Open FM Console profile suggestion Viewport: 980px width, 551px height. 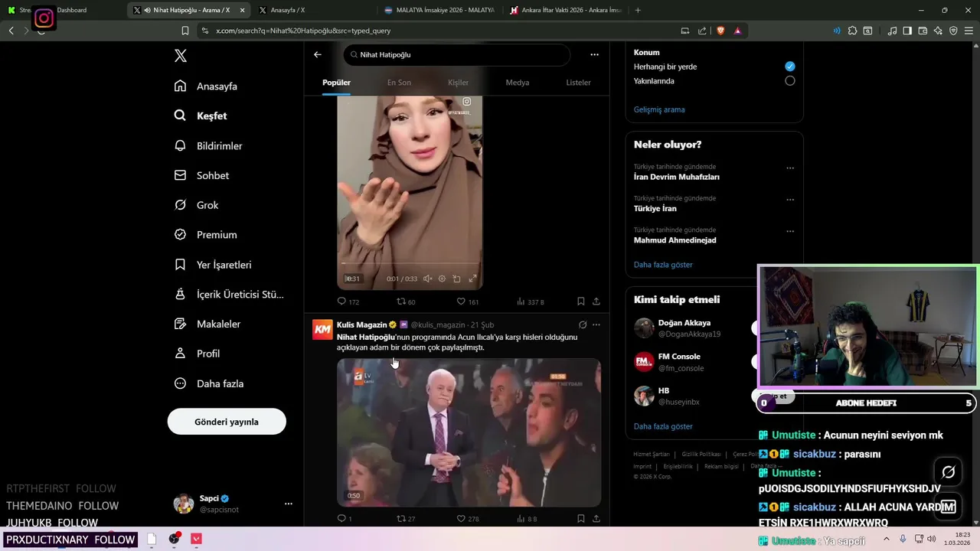[679, 357]
